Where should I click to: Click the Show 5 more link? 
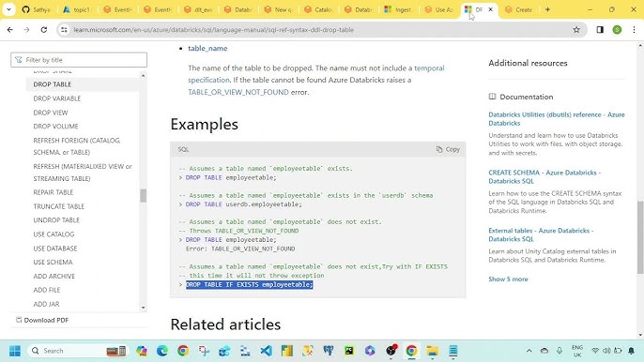pos(508,279)
